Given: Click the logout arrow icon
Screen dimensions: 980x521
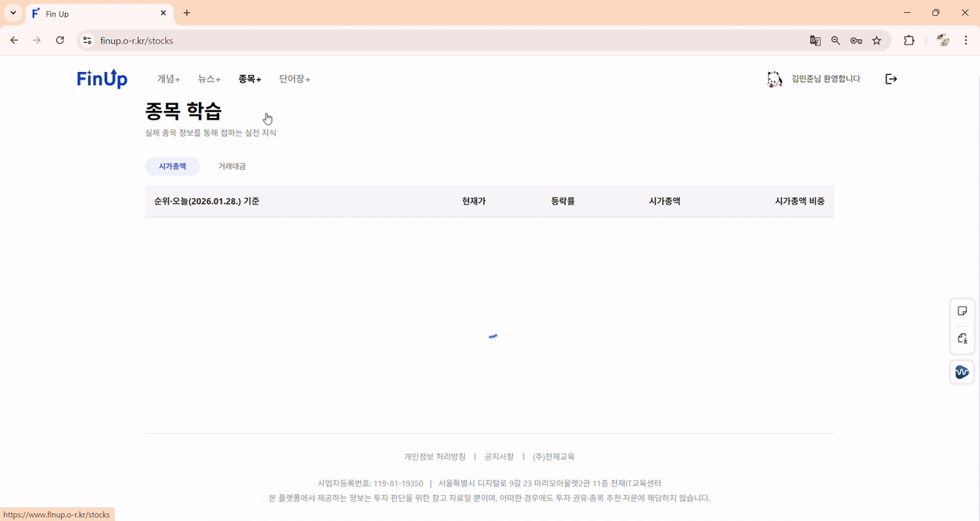Looking at the screenshot, I should click(890, 78).
